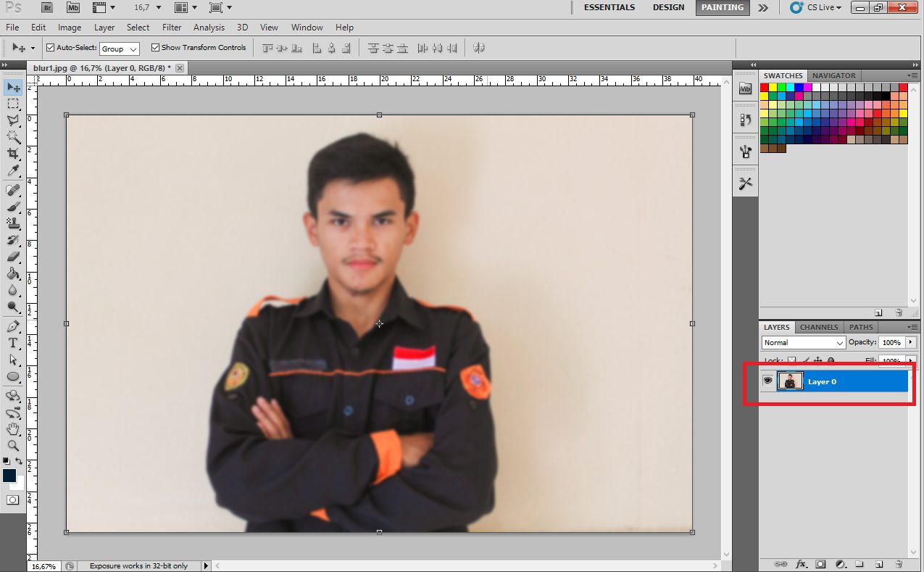Viewport: 924px width, 572px height.
Task: Switch to the Paths tab
Action: click(861, 327)
